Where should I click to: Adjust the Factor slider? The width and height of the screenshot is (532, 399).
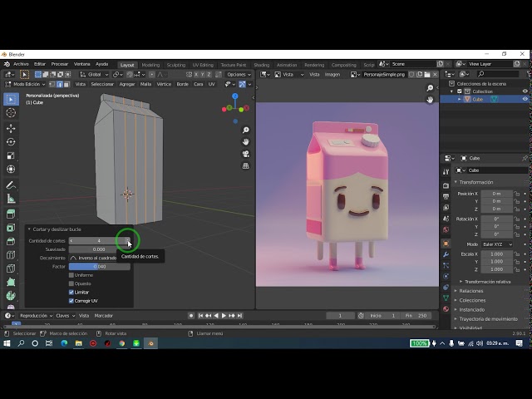[100, 267]
